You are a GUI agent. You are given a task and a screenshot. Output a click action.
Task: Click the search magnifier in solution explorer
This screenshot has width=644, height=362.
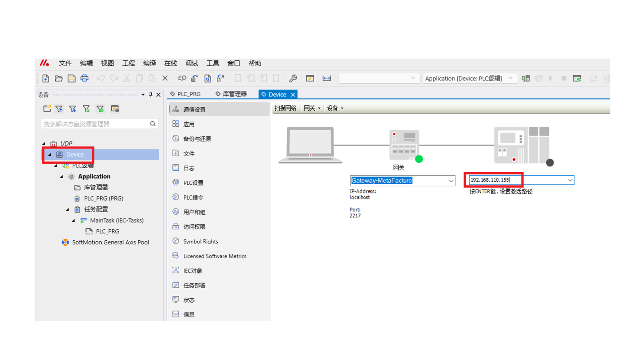(x=153, y=124)
